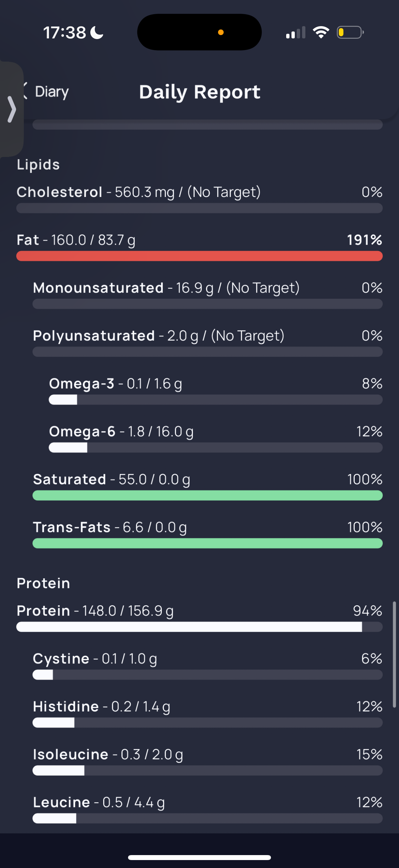Screen dimensions: 399x868
Task: Open the Polyunsaturated fat entry
Action: tap(207, 342)
